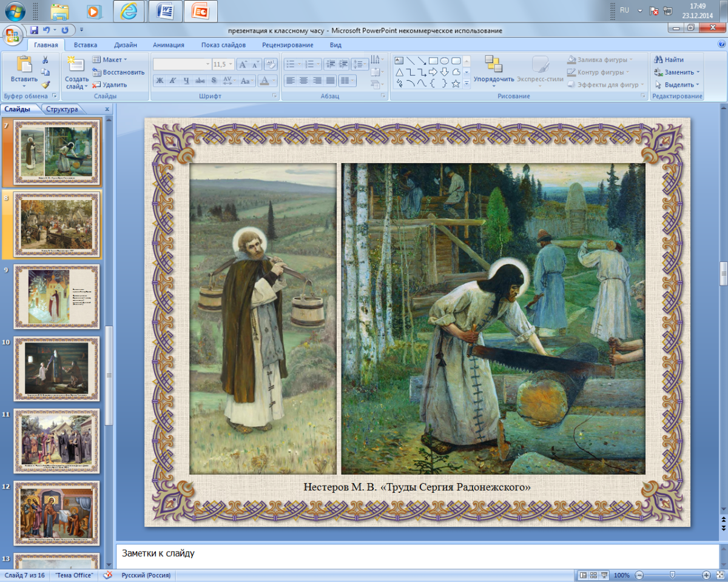Click the zoom slider handle
The width and height of the screenshot is (728, 582).
[672, 575]
